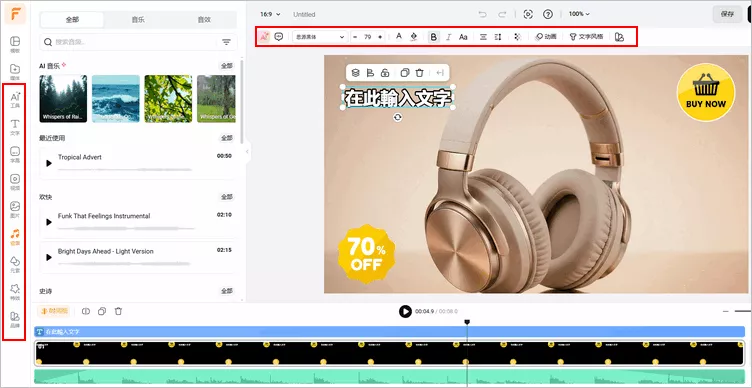Redo the last action
Viewport: 752px width, 388px height.
tap(502, 14)
